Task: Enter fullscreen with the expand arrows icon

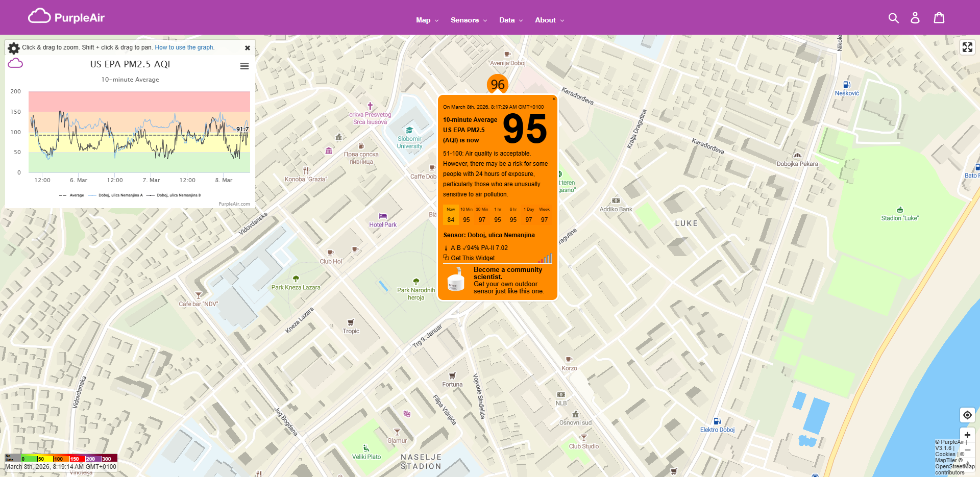Action: coord(968,47)
